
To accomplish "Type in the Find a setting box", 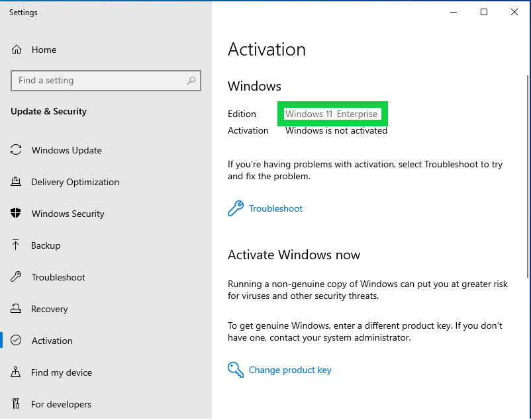I will pyautogui.click(x=99, y=81).
